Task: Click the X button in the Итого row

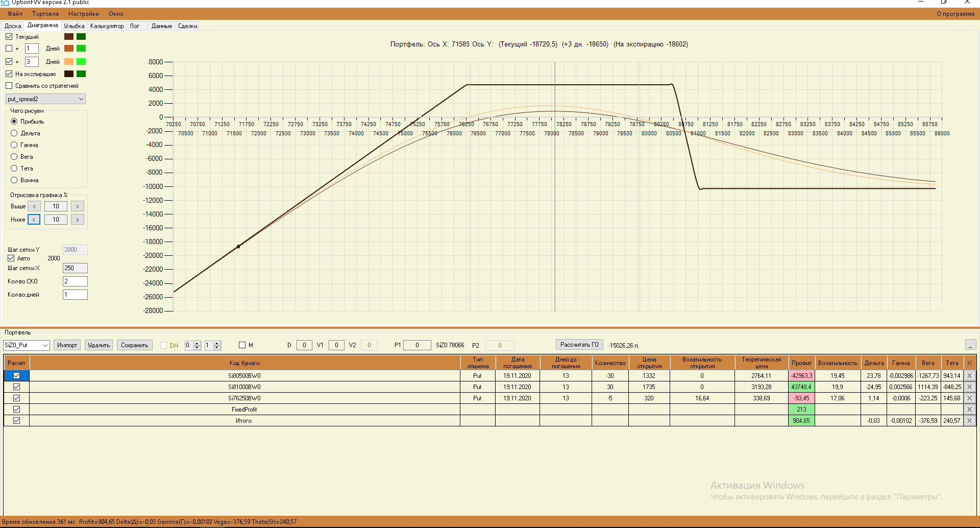Action: tap(969, 421)
